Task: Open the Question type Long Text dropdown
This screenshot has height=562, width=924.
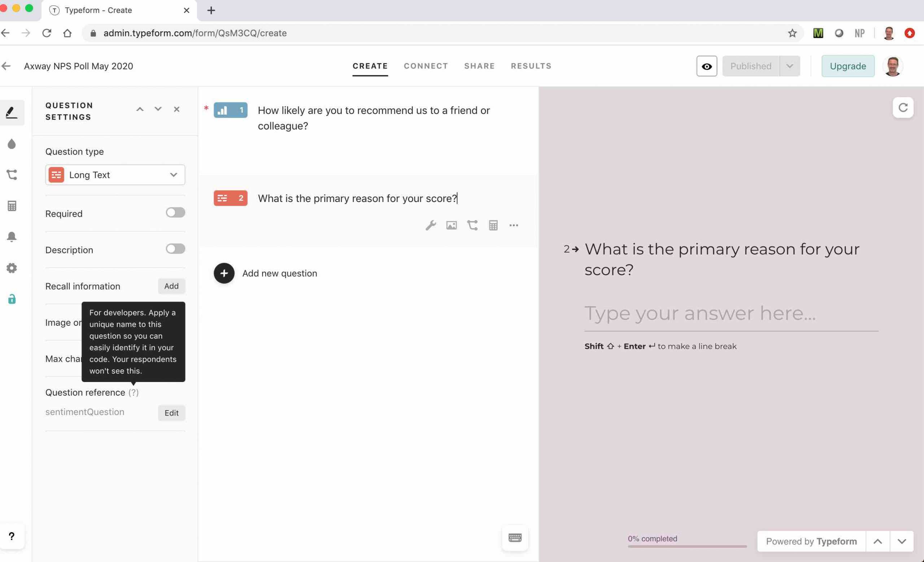Action: coord(115,175)
